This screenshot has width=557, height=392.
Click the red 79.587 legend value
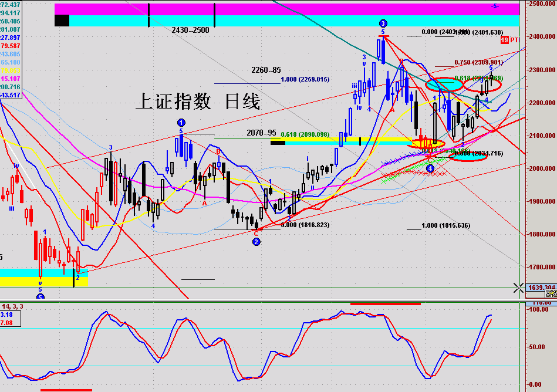11,46
